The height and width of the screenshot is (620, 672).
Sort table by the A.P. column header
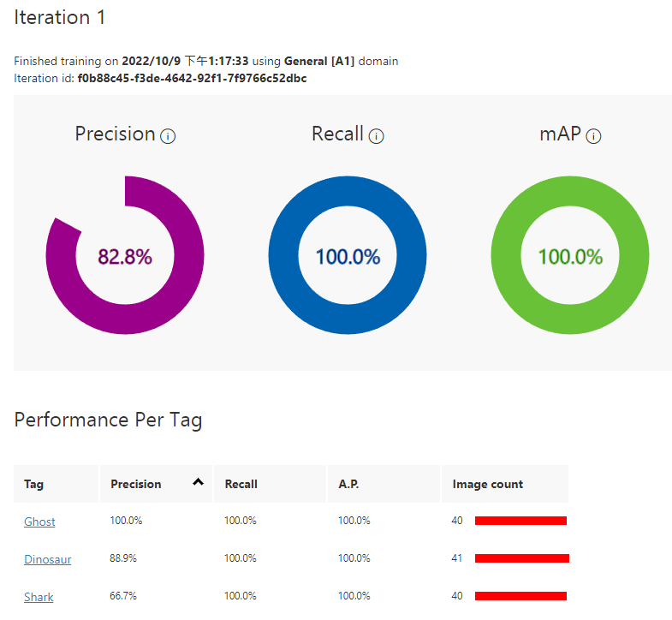pos(384,484)
